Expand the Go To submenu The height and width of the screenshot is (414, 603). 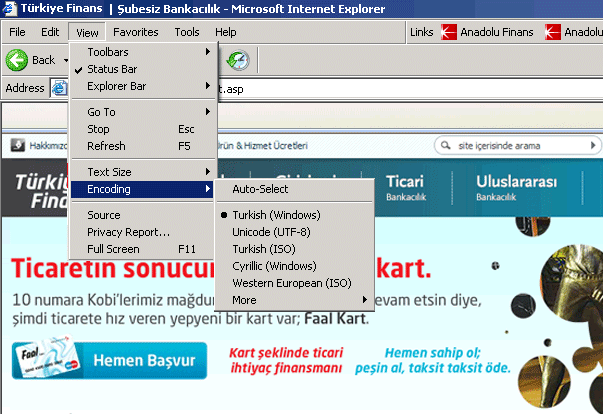[142, 112]
